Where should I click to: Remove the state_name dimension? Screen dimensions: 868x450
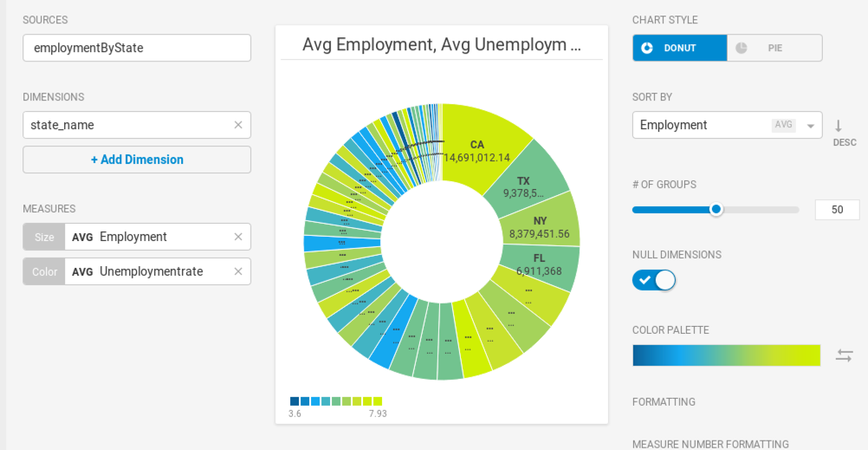pyautogui.click(x=238, y=125)
